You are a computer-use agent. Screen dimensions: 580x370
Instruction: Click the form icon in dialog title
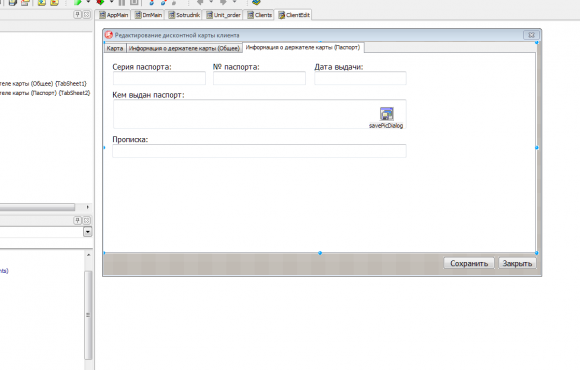[x=109, y=35]
